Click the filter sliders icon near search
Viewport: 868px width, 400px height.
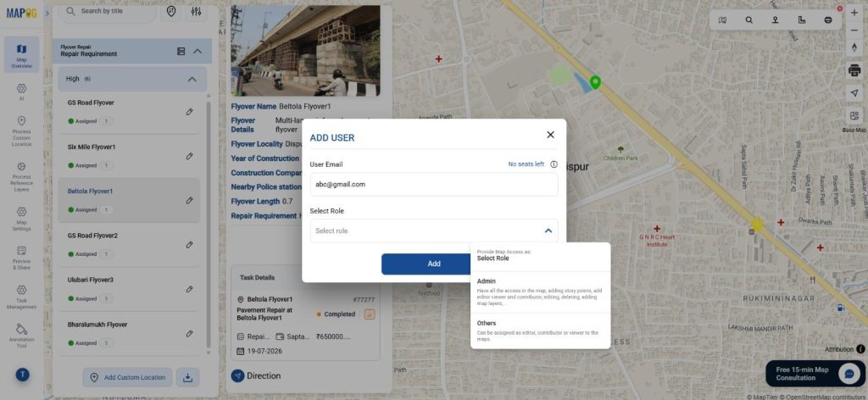pyautogui.click(x=197, y=12)
